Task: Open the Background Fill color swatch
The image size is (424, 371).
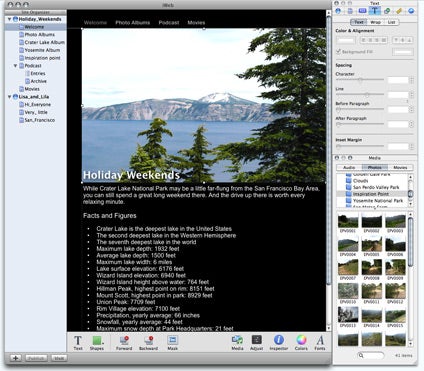Action: [x=403, y=52]
